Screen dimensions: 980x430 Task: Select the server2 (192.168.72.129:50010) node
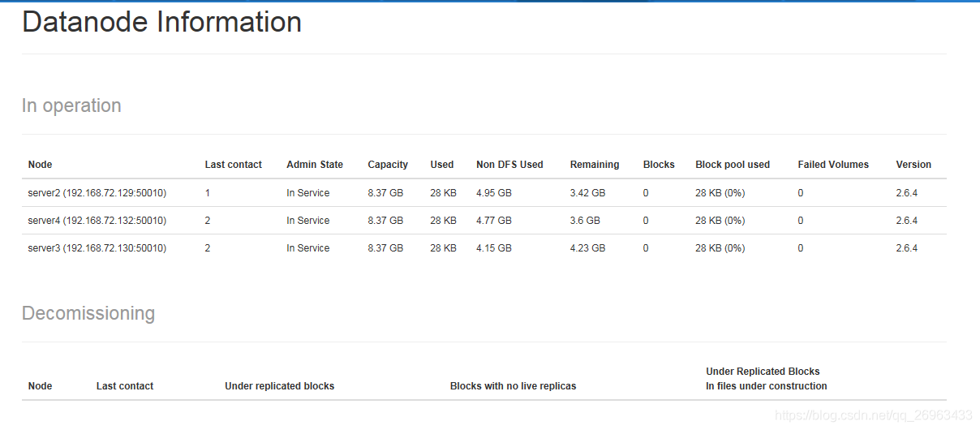(97, 193)
